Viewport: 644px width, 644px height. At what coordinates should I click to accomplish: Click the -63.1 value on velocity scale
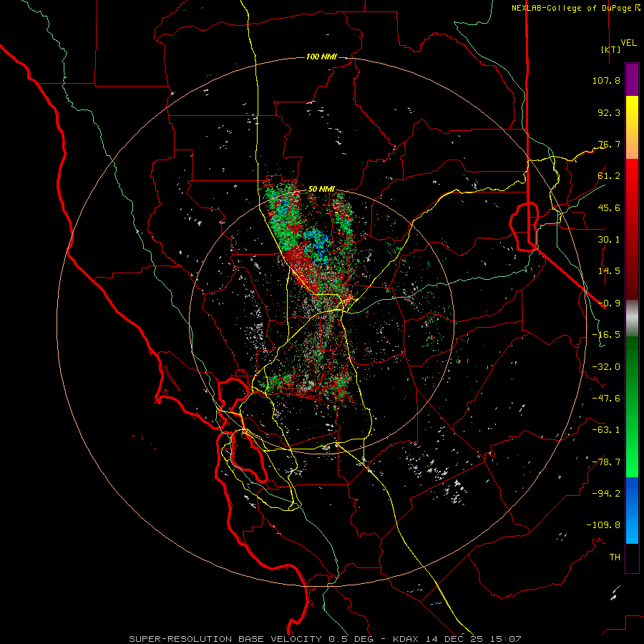click(606, 430)
